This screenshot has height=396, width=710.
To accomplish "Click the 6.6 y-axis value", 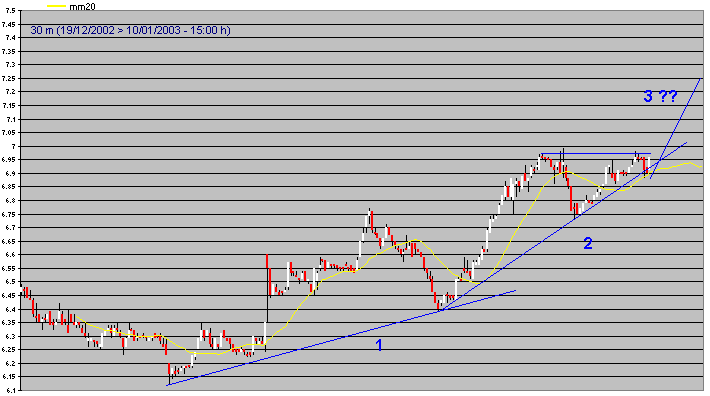I will [9, 255].
